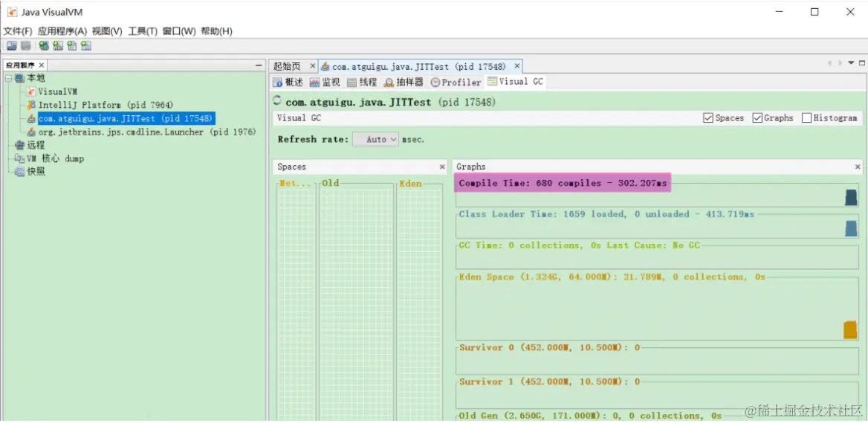
Task: Select VisualVM in the applications tree
Action: tap(57, 91)
